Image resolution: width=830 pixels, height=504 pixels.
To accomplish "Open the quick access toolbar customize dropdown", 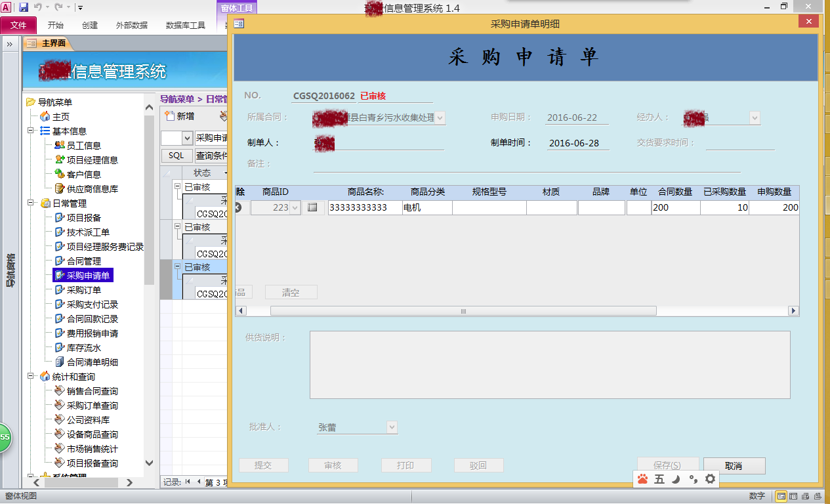I will (x=80, y=8).
